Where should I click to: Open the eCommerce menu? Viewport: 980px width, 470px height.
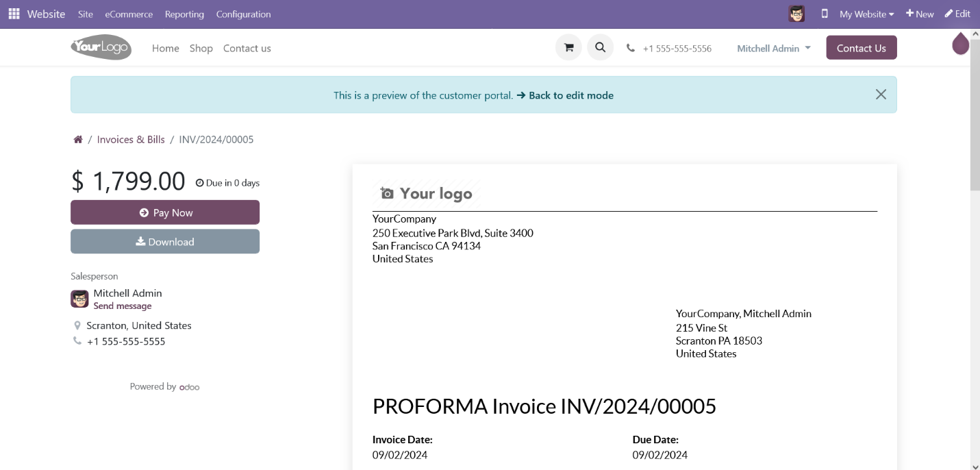coord(129,14)
